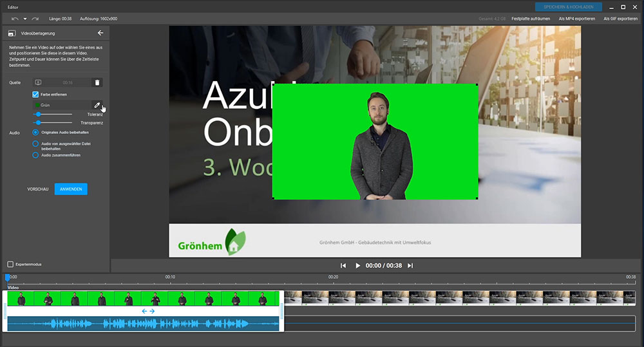
Task: Click the right trim handle of overlay clip
Action: (x=282, y=312)
